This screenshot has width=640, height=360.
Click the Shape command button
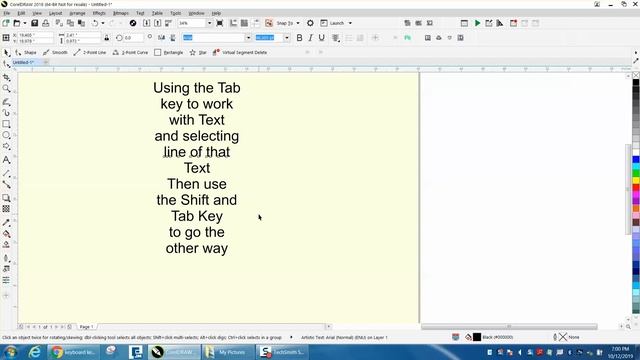26,53
